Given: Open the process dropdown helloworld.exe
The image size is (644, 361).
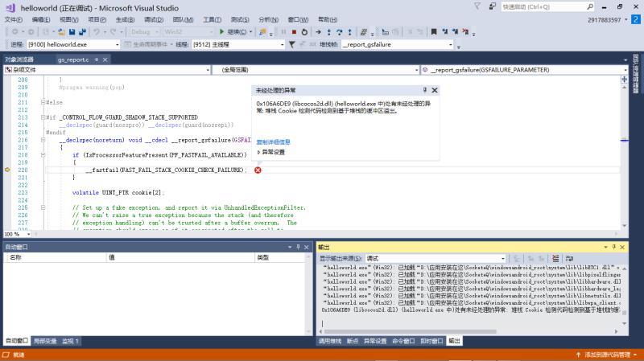Looking at the screenshot, I should pos(73,44).
